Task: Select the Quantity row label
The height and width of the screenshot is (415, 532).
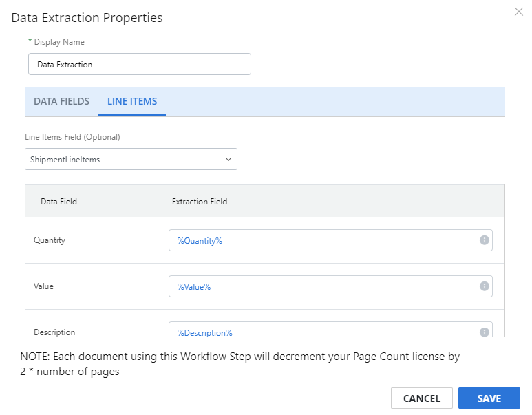Action: (x=49, y=240)
